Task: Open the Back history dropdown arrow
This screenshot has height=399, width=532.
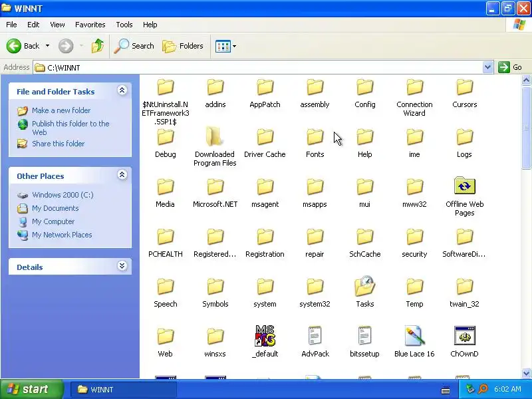Action: [x=47, y=46]
